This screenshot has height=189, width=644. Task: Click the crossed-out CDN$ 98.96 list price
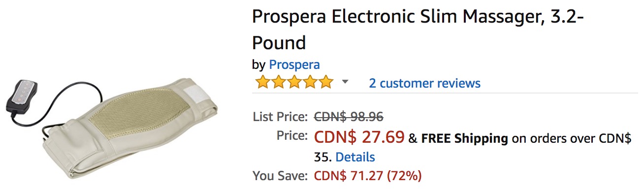coord(349,117)
